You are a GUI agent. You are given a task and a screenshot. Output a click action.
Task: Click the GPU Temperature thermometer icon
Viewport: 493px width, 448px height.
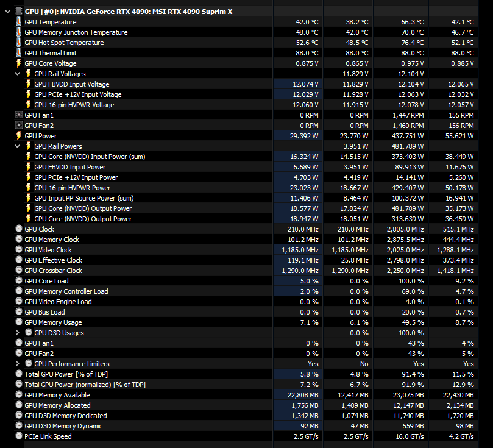(18, 22)
